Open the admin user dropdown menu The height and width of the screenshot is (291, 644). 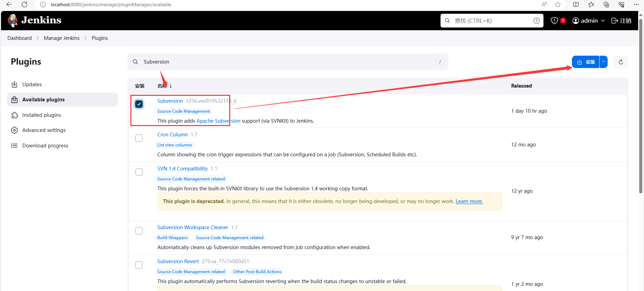588,21
